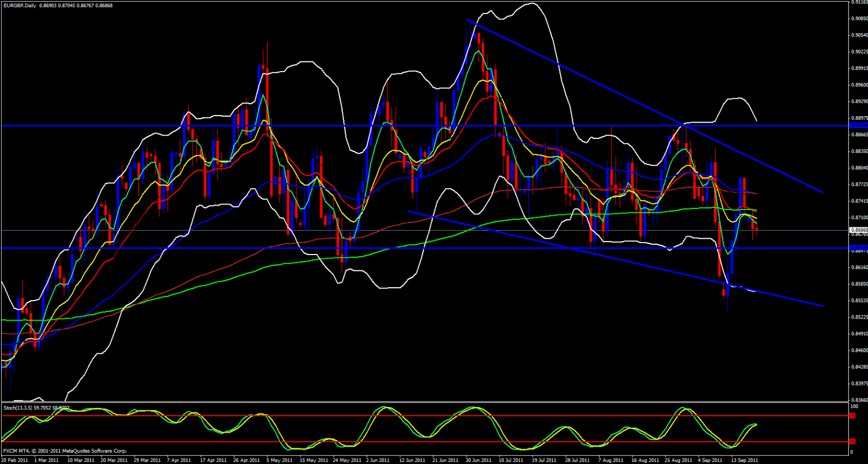This screenshot has height=464, width=868.
Task: Click the 13 Sep 2011 date label
Action: click(744, 460)
